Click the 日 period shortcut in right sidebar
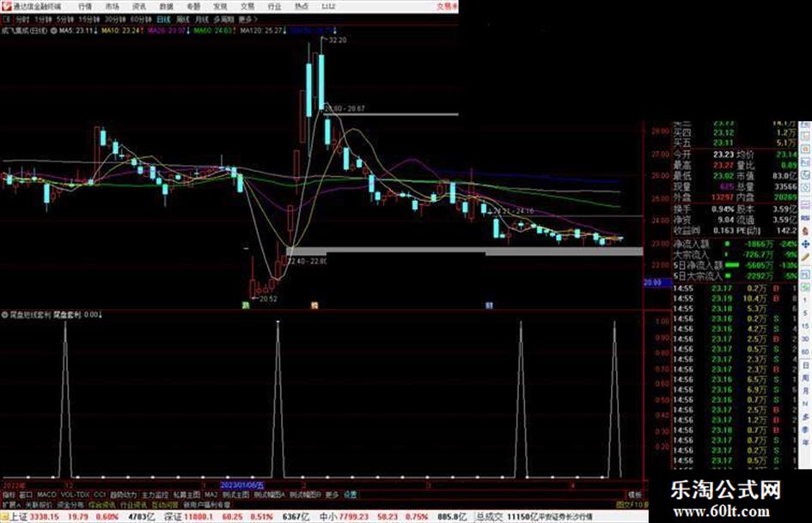The height and width of the screenshot is (523, 812). pyautogui.click(x=805, y=365)
